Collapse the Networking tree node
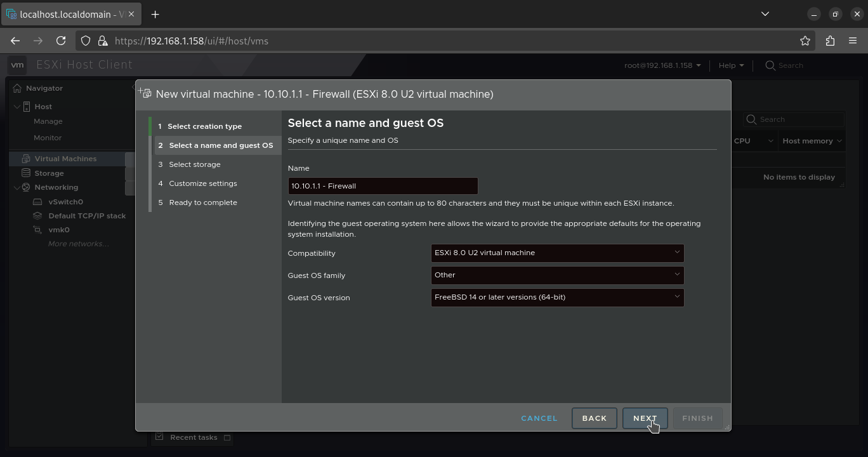 point(17,187)
